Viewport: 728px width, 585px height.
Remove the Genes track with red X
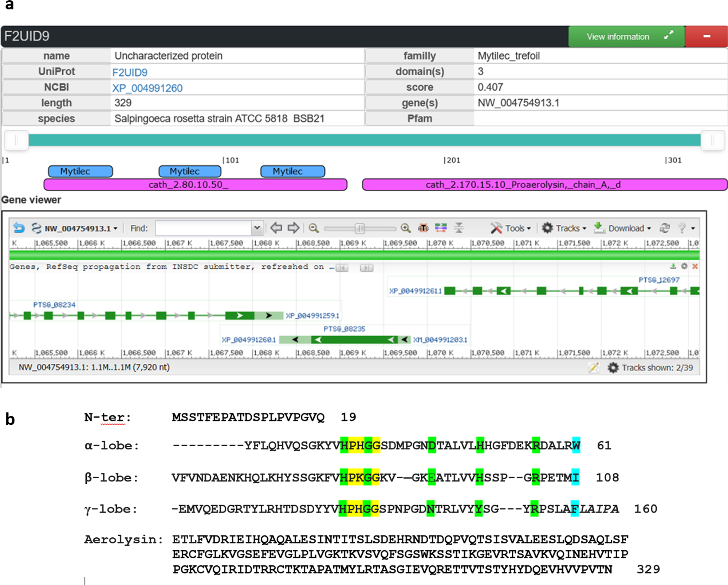pos(695,266)
